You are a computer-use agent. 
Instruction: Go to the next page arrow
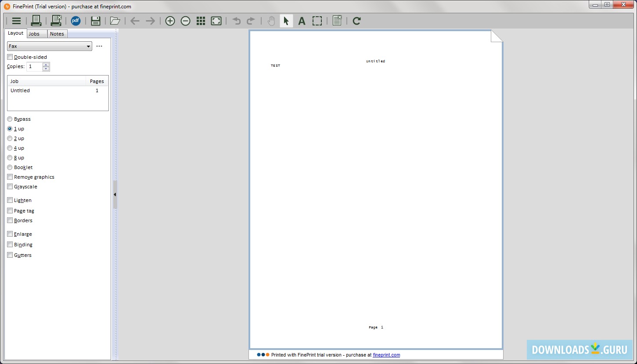[x=150, y=21]
